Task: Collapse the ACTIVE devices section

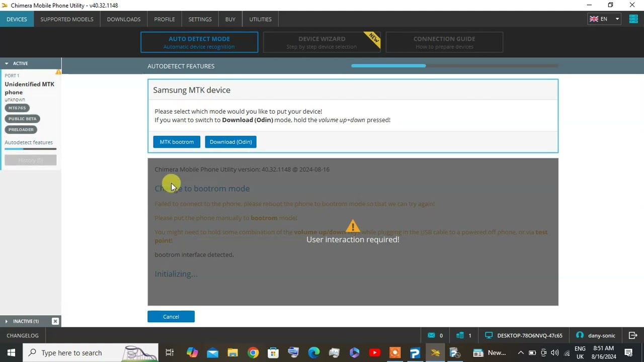Action: click(7, 63)
